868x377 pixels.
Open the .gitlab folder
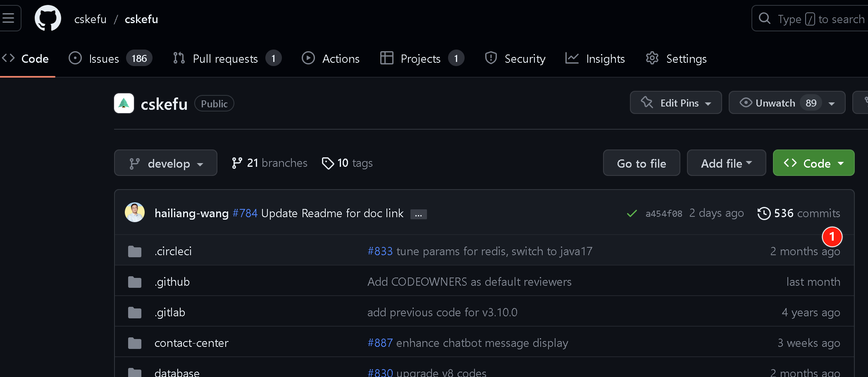[x=169, y=312]
